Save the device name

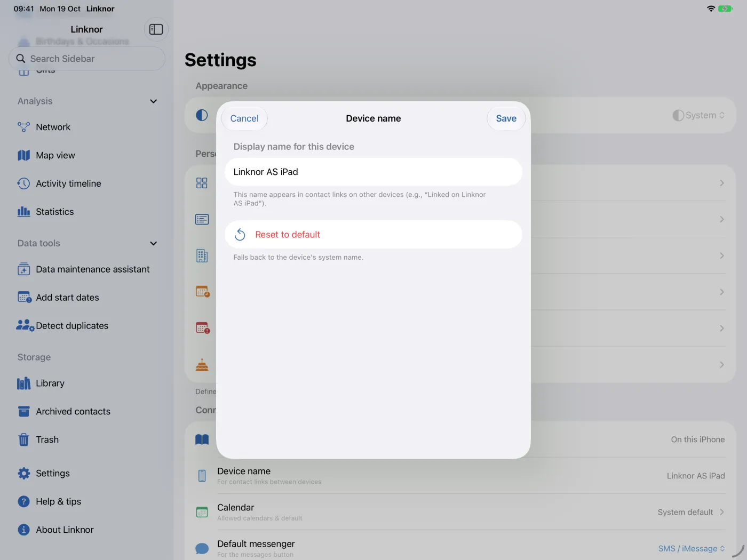coord(506,118)
